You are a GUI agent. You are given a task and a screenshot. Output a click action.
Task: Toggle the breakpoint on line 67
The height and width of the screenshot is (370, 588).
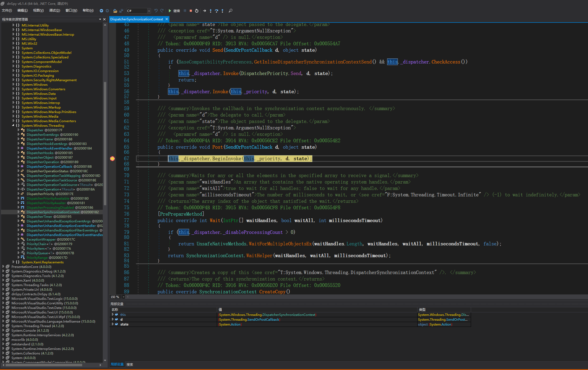[112, 159]
